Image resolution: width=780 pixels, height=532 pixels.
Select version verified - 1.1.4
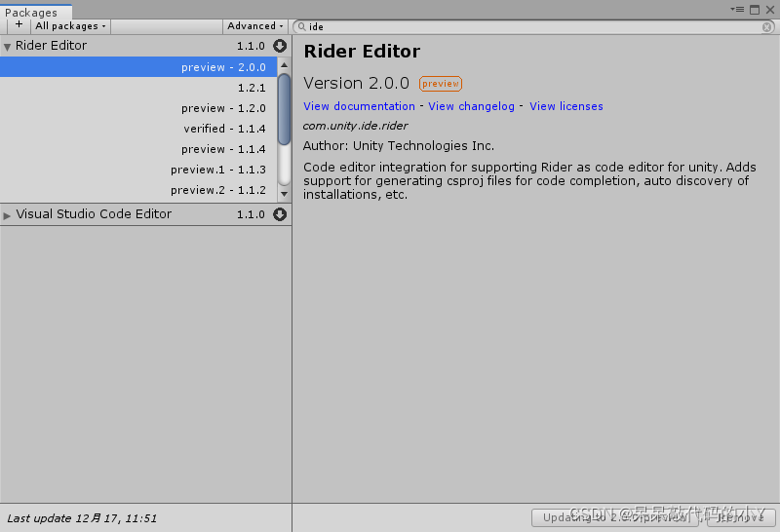tap(138, 129)
